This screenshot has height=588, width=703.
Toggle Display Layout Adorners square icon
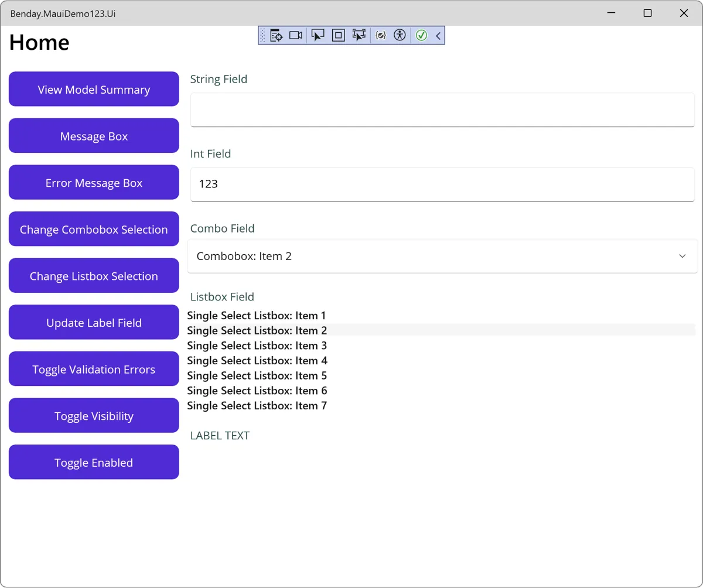pos(338,36)
